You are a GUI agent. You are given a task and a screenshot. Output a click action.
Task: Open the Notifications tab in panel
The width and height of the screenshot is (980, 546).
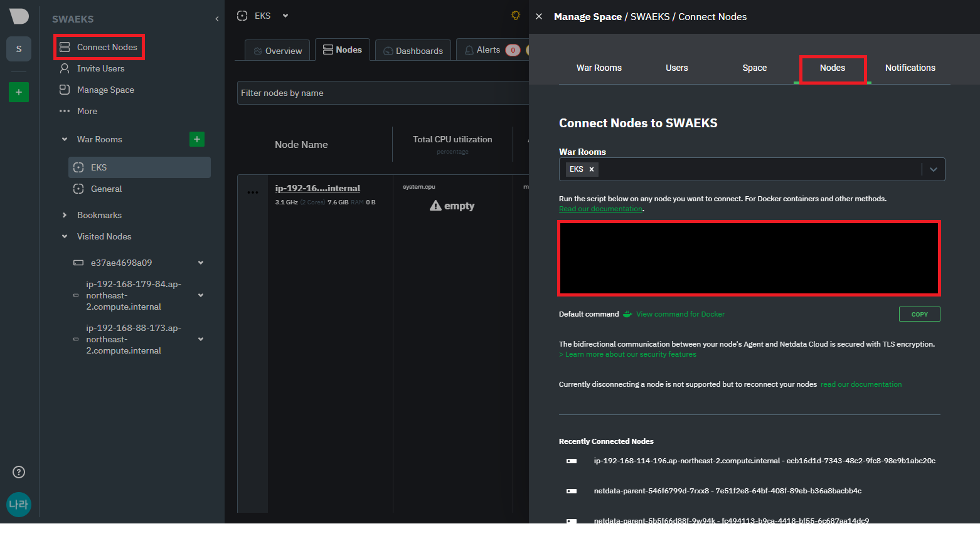[910, 68]
